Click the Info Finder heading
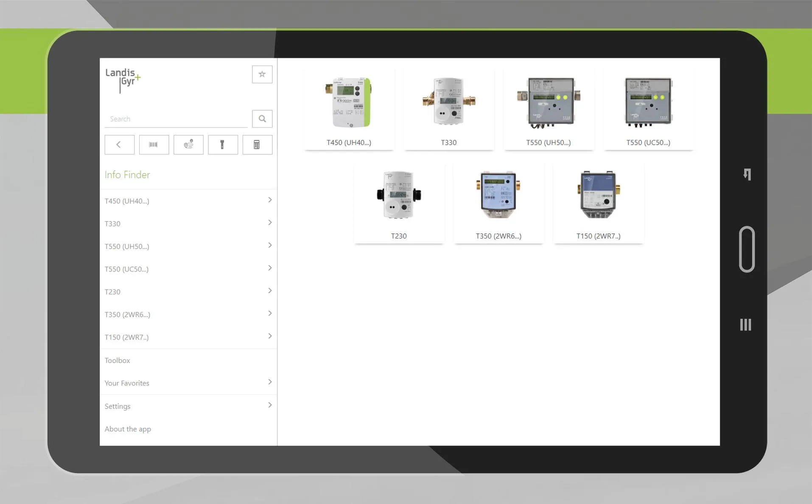This screenshot has width=812, height=504. pos(127,174)
